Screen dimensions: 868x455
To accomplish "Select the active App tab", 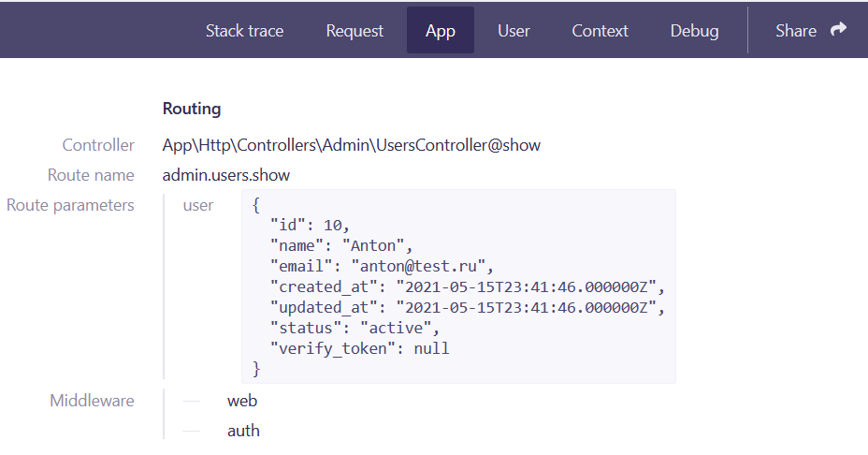I will pyautogui.click(x=441, y=31).
